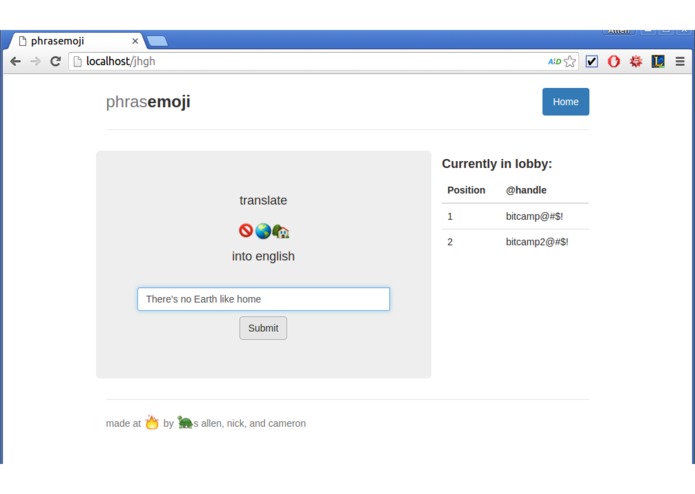Open a new tab
This screenshot has width=695, height=494.
(x=157, y=41)
